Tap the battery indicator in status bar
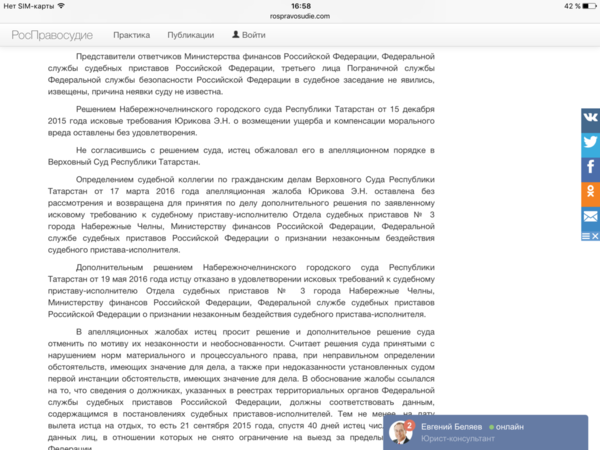Screen dimensions: 600x450 point(583,6)
